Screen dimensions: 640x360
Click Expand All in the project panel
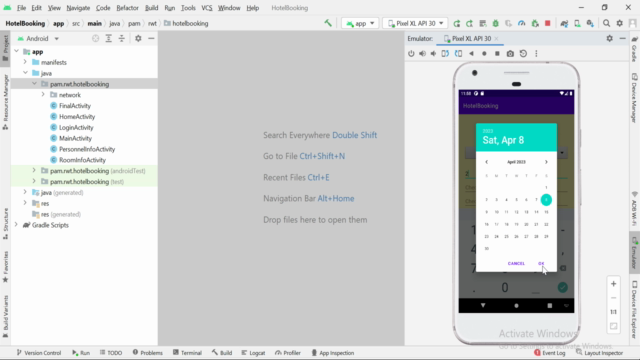pyautogui.click(x=109, y=38)
